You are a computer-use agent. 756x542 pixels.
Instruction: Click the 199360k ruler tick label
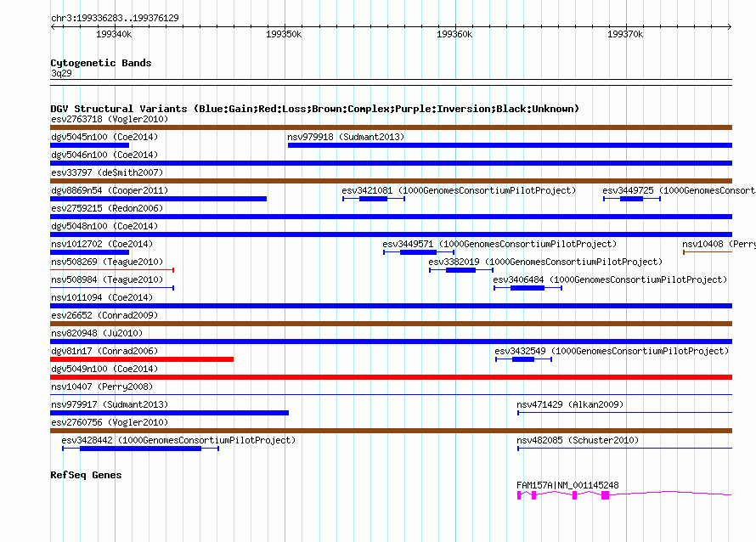point(454,34)
